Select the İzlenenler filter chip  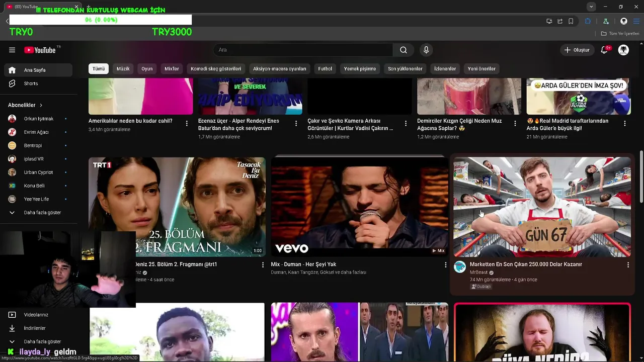point(445,68)
